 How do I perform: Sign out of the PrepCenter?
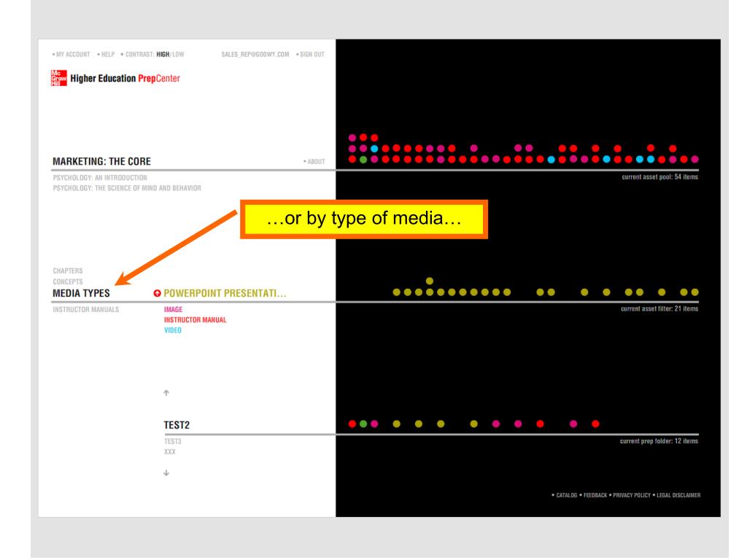point(312,54)
